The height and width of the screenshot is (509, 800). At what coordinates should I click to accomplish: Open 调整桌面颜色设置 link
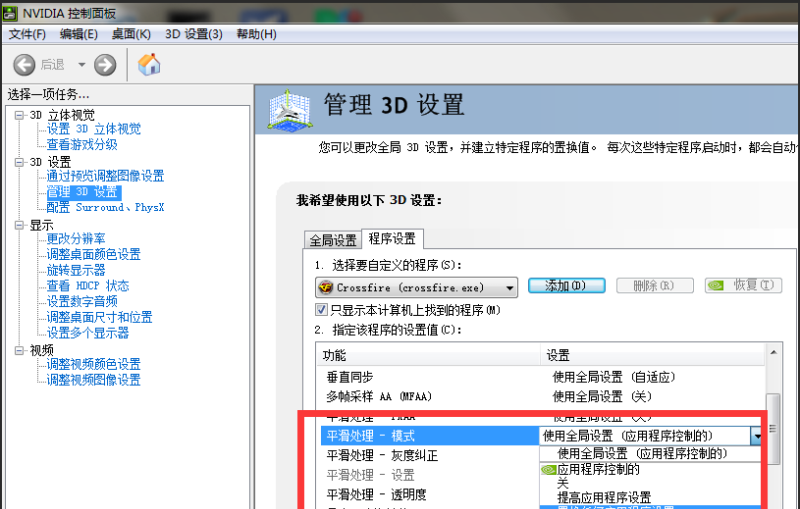point(94,254)
